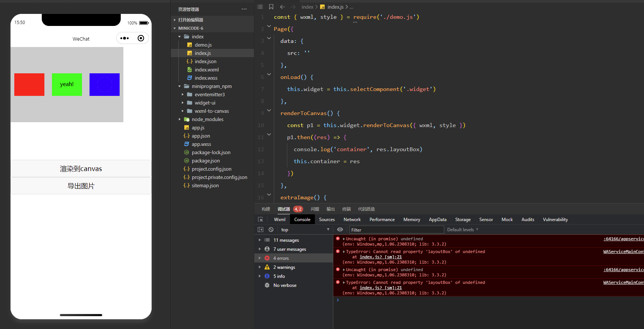Open app.json file
The height and width of the screenshot is (329, 644).
click(x=201, y=136)
